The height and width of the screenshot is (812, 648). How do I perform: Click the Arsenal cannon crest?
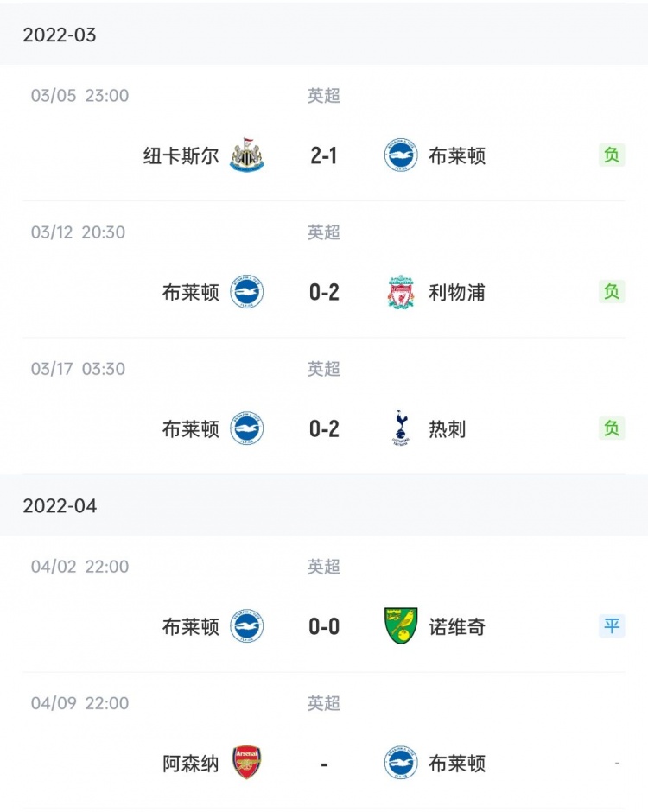coord(246,763)
